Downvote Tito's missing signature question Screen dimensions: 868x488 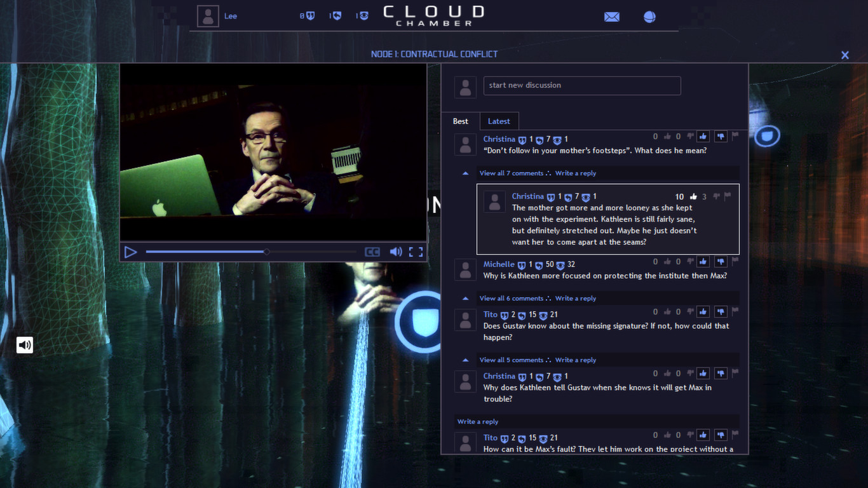pos(721,311)
